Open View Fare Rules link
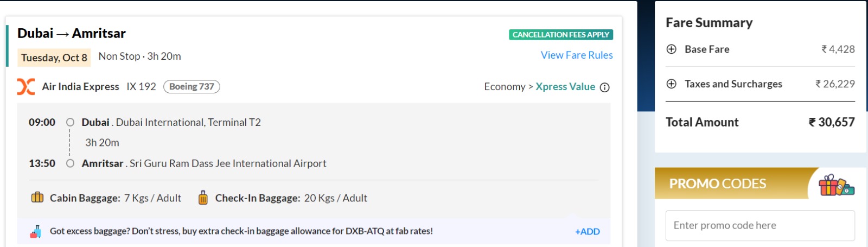This screenshot has width=868, height=247. [577, 55]
